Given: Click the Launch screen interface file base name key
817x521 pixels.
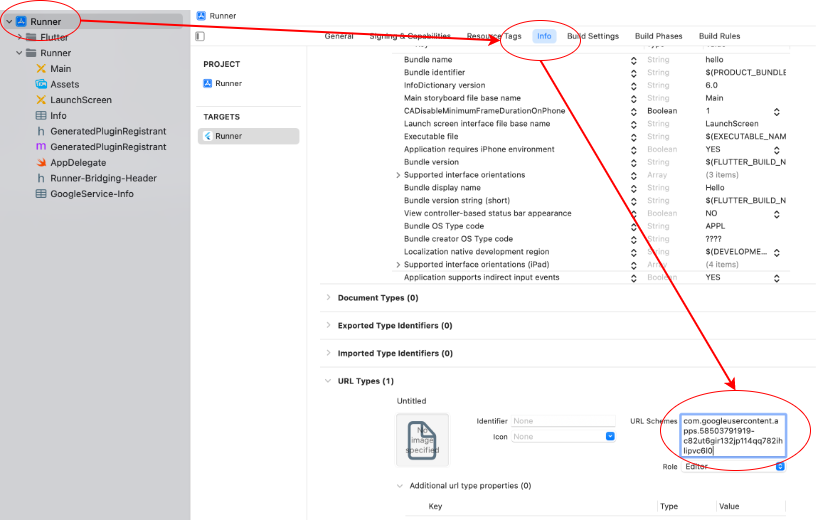Looking at the screenshot, I should click(x=477, y=123).
